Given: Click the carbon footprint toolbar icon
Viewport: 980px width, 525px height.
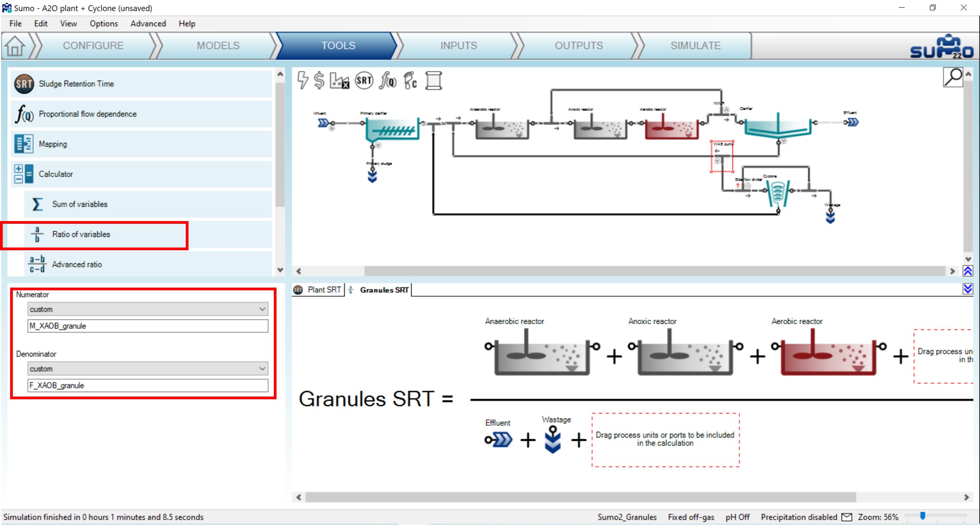Looking at the screenshot, I should click(411, 81).
